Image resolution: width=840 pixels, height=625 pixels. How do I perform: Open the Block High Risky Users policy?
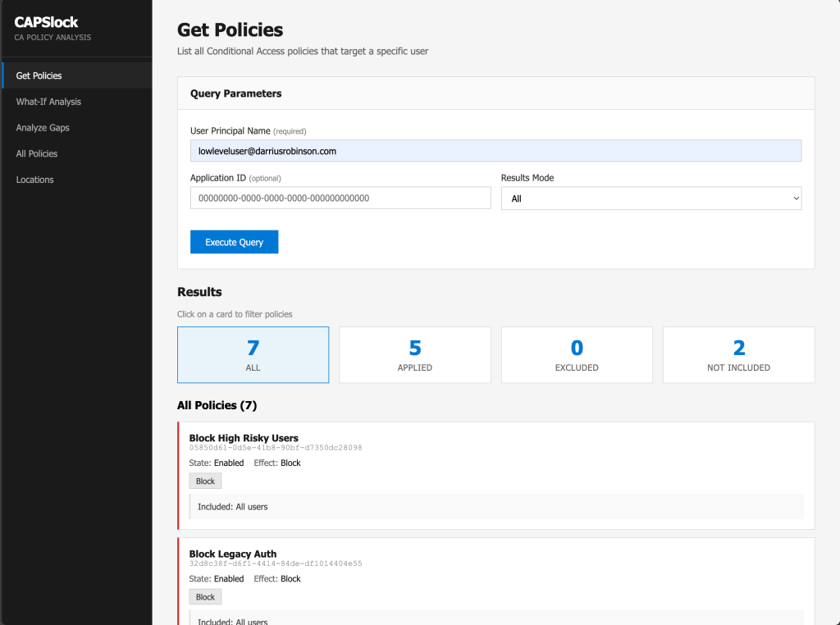[244, 438]
